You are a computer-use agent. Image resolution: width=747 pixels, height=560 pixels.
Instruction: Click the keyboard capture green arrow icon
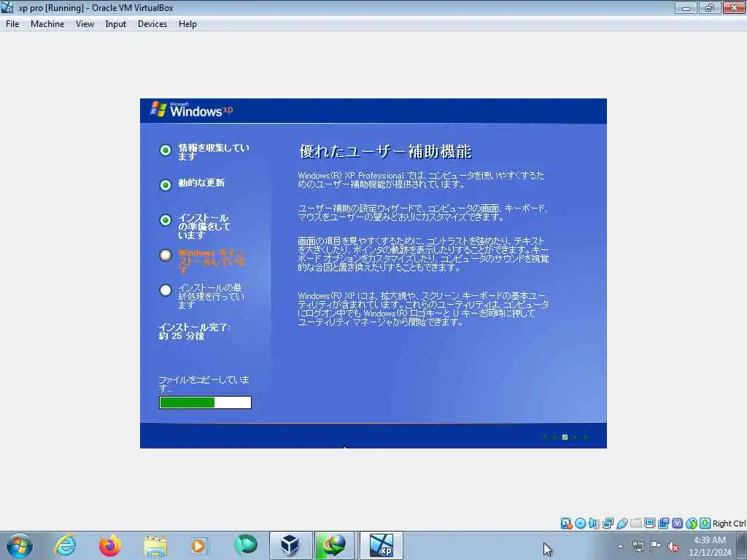click(x=705, y=524)
